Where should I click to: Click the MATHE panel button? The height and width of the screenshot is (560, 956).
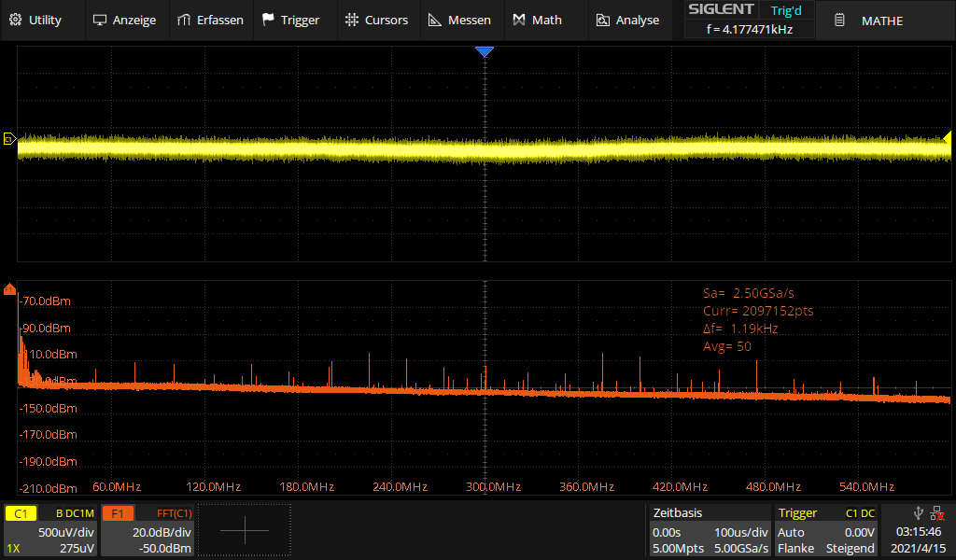point(869,21)
